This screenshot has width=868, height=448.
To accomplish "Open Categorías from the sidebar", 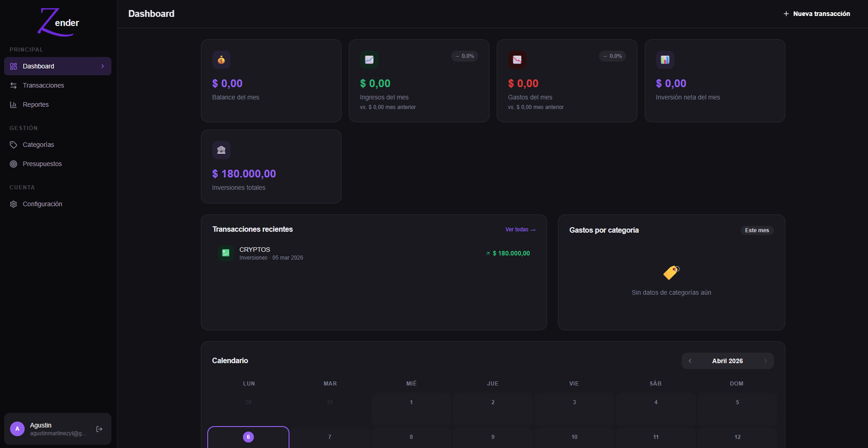I will click(x=38, y=145).
